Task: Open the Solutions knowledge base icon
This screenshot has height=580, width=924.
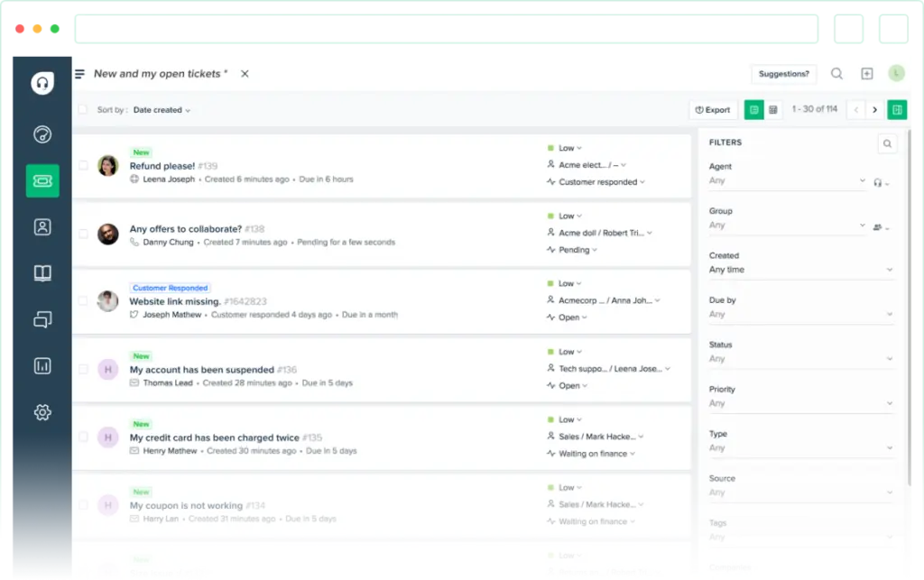Action: click(42, 273)
